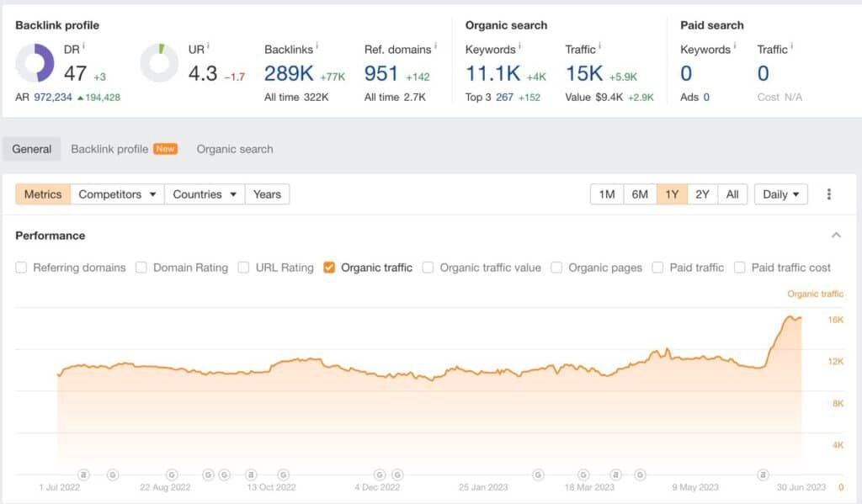Open the 15K organic Traffic link

pyautogui.click(x=584, y=73)
